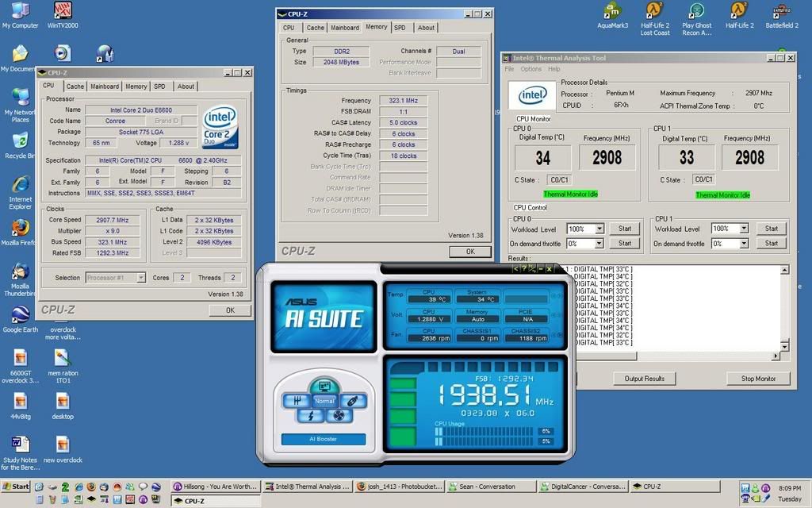The width and height of the screenshot is (812, 508).
Task: Open the Processor #1 Selection dropdown in CPU-Z
Action: (141, 278)
